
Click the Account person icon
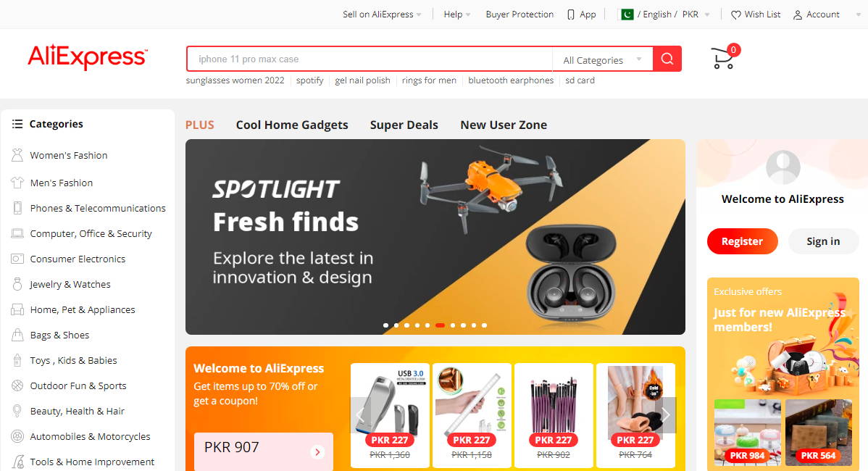point(798,15)
